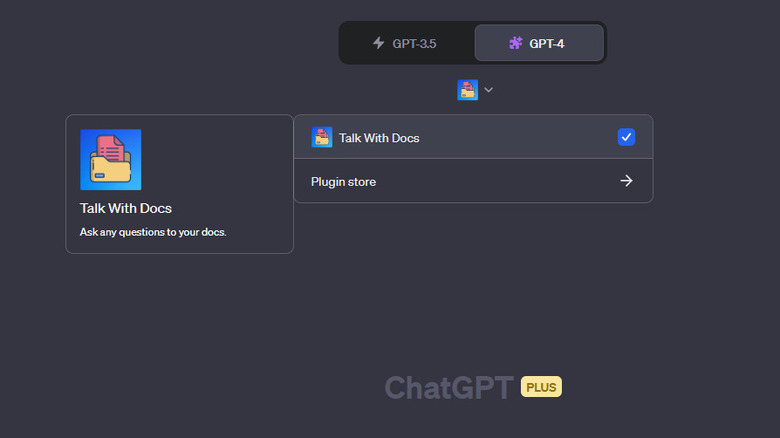The image size is (780, 438).
Task: Click the yellow PLUS badge
Action: [x=541, y=387]
